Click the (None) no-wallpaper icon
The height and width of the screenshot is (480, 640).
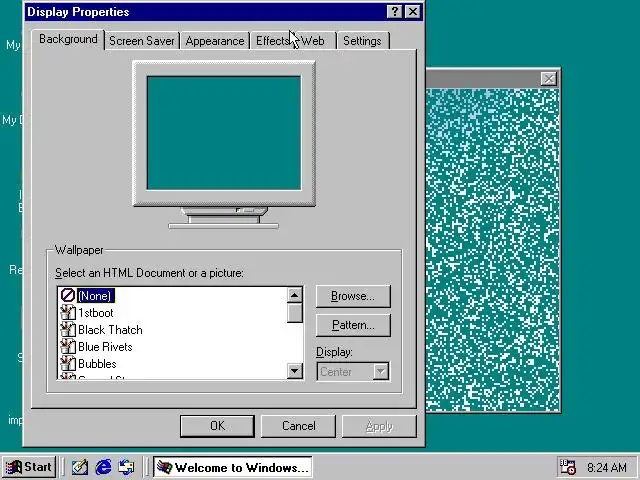(x=68, y=296)
